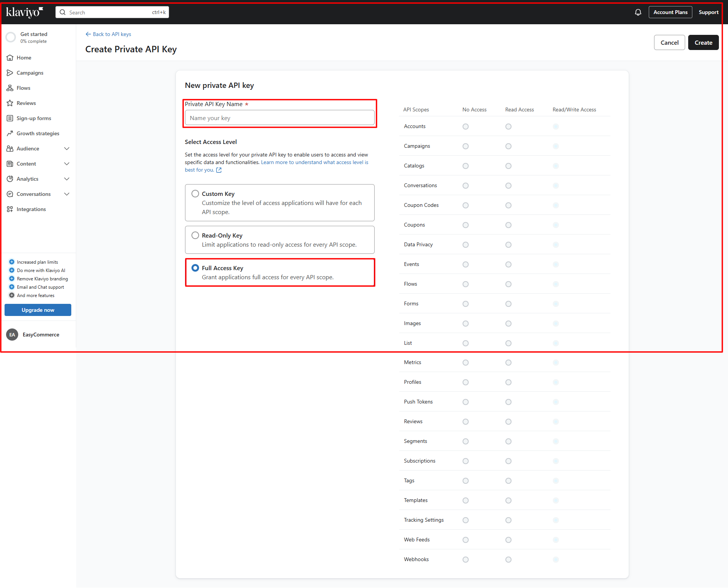This screenshot has width=728, height=588.
Task: Set Webhooks scope to No Access
Action: (466, 560)
